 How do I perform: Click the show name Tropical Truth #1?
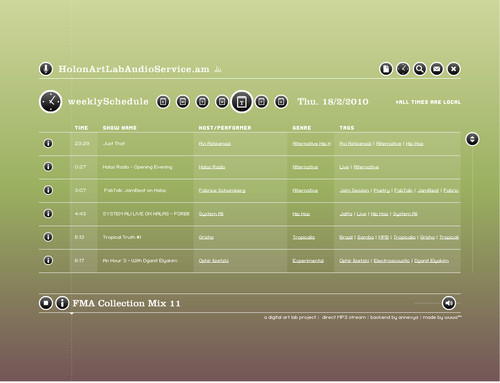(x=122, y=237)
